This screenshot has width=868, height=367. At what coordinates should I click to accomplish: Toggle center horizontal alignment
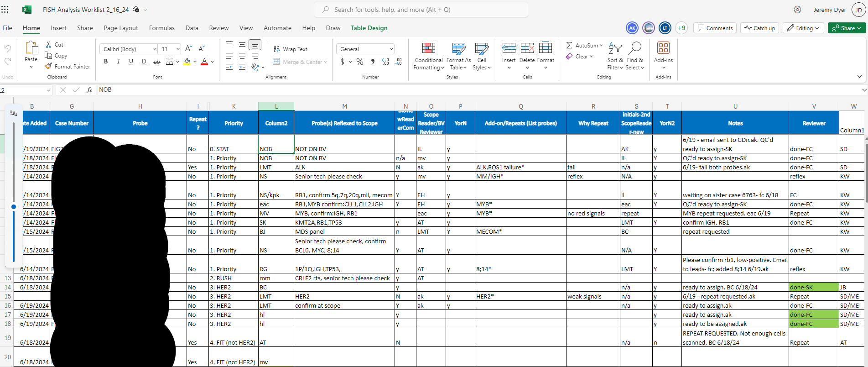(x=242, y=56)
